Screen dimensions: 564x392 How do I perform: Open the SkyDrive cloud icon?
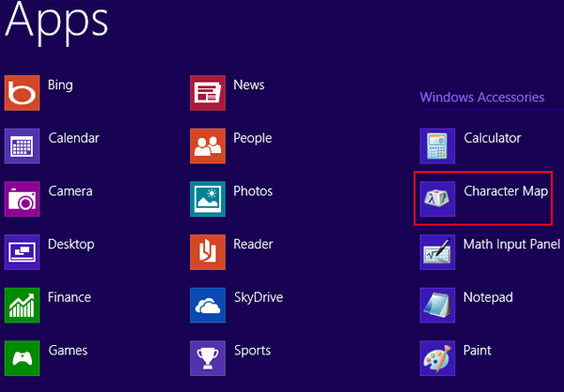[x=208, y=305]
